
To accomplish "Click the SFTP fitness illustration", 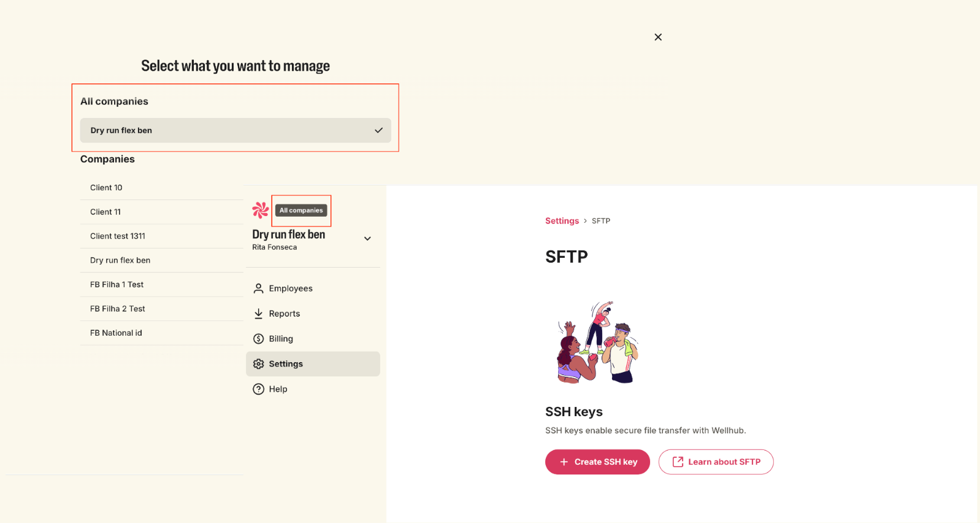I will point(598,343).
